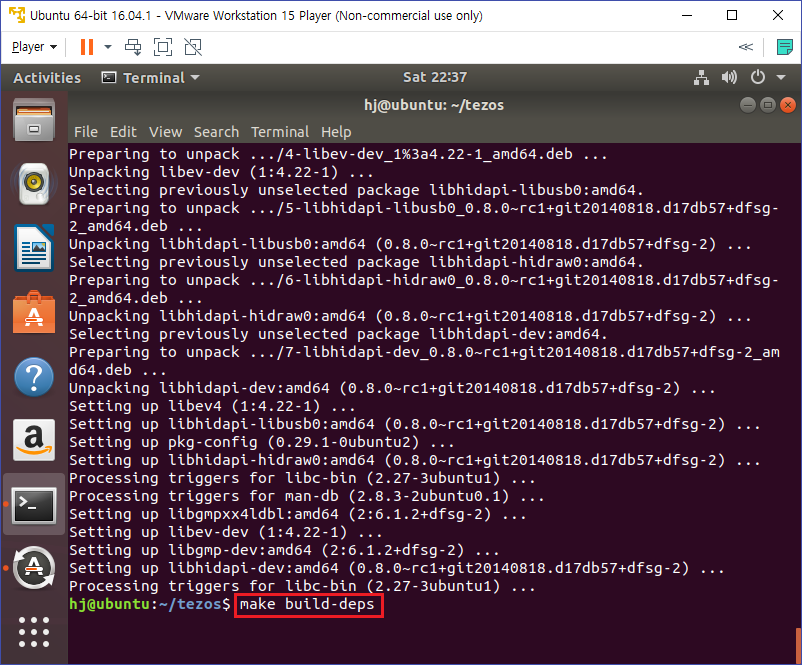Image resolution: width=802 pixels, height=665 pixels.
Task: Open the terminal Edit menu
Action: click(x=123, y=132)
